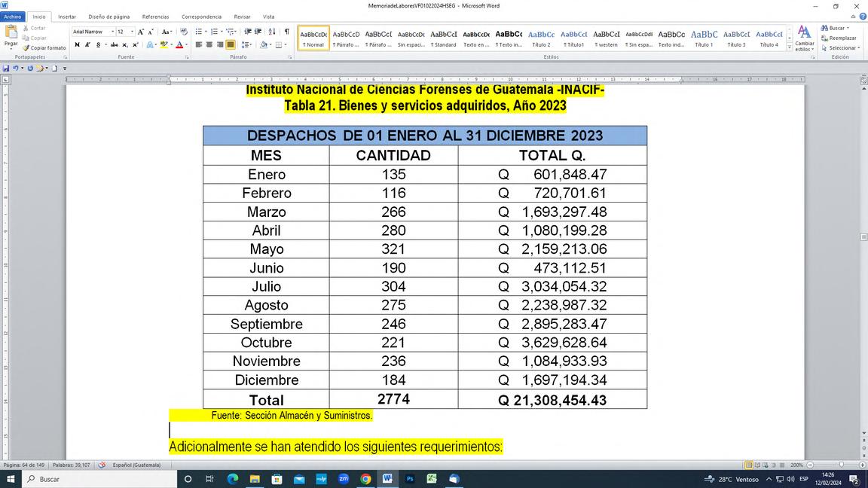Open line spacing dropdown

(x=247, y=45)
